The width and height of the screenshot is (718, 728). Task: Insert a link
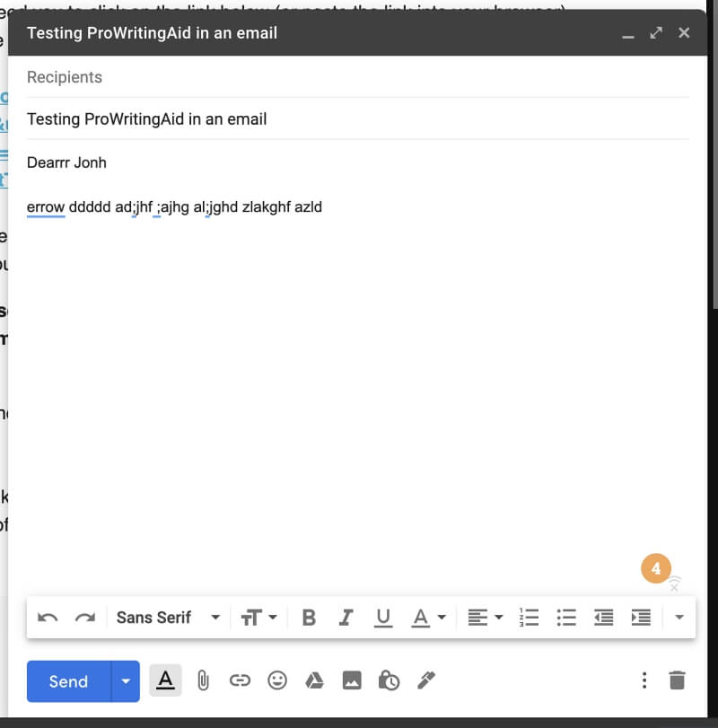pyautogui.click(x=240, y=680)
